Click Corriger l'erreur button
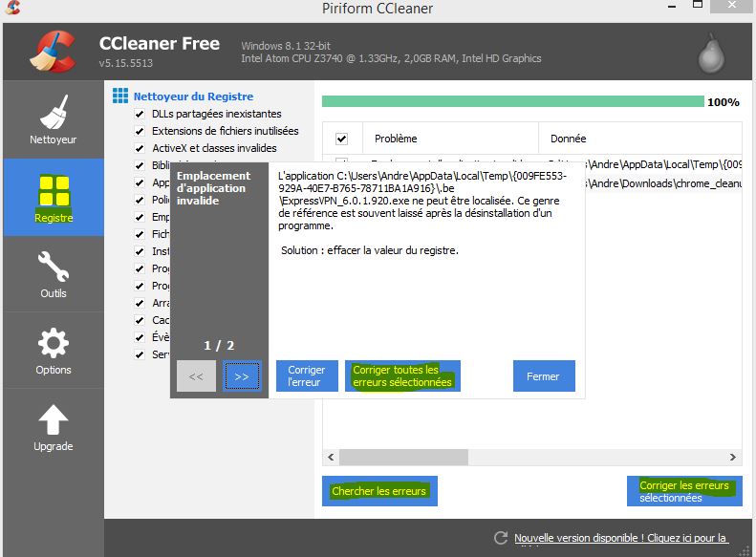This screenshot has height=557, width=756. tap(307, 375)
